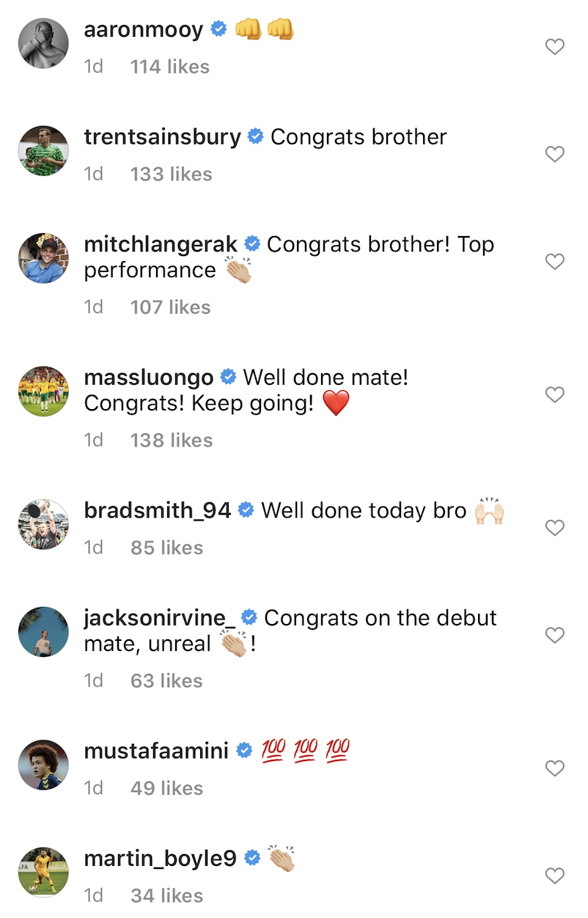Tap verified badge next to mitchlangerak
This screenshot has height=918, width=588.
(x=252, y=244)
